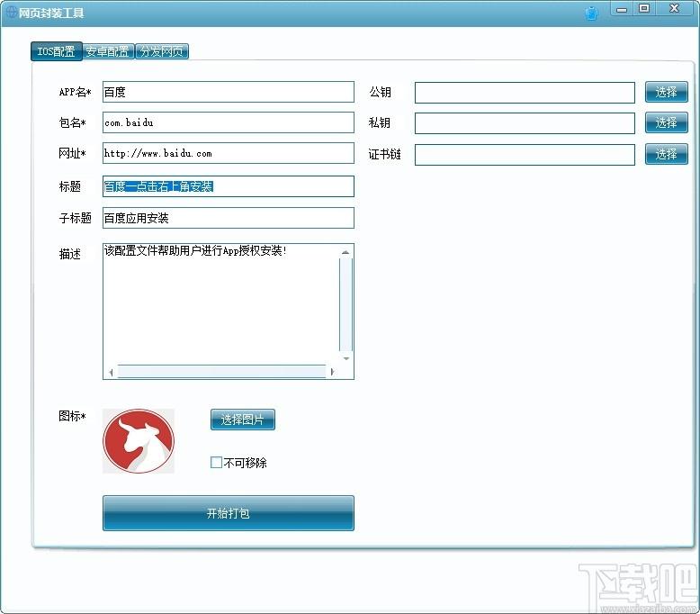This screenshot has width=700, height=614.
Task: Click the 选择图片 button
Action: [x=242, y=420]
